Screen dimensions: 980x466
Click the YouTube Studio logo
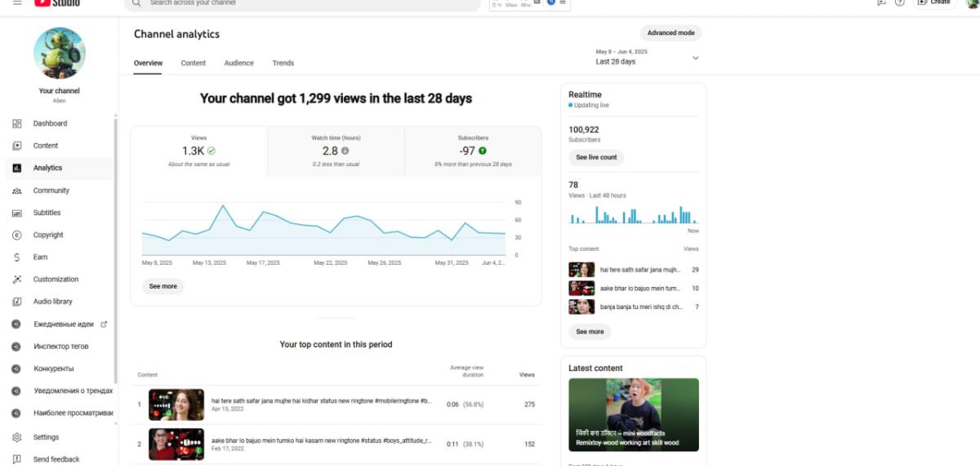pyautogui.click(x=57, y=2)
